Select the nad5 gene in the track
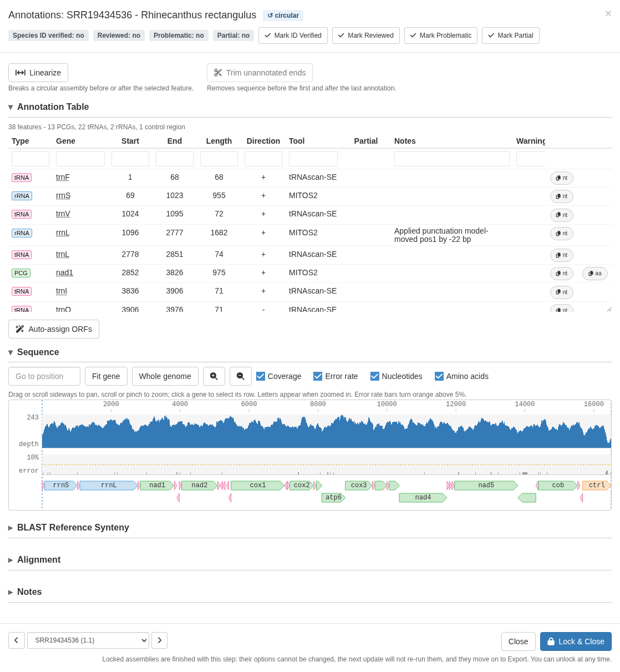This screenshot has width=620, height=672. coord(486,486)
